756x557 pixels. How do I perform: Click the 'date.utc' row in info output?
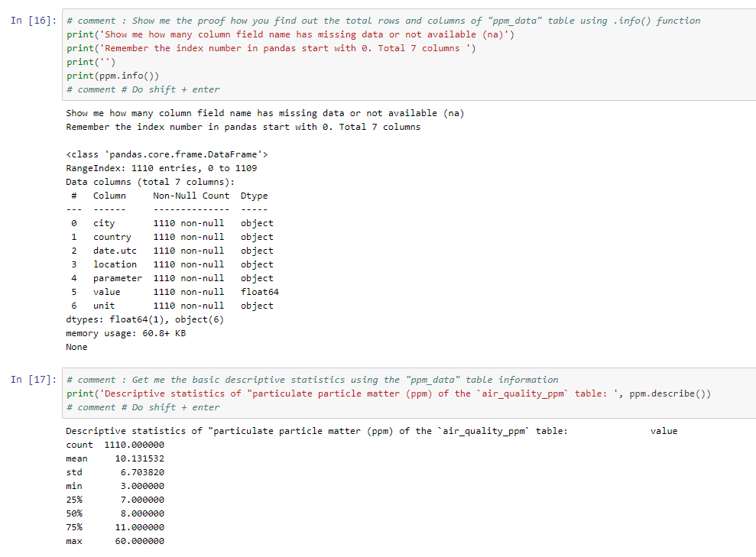[x=115, y=251]
